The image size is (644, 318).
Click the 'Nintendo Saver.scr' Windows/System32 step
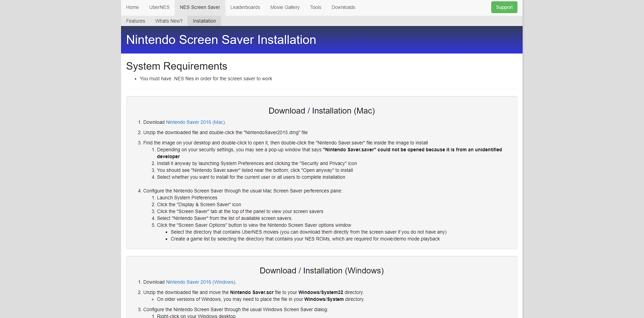click(x=253, y=292)
